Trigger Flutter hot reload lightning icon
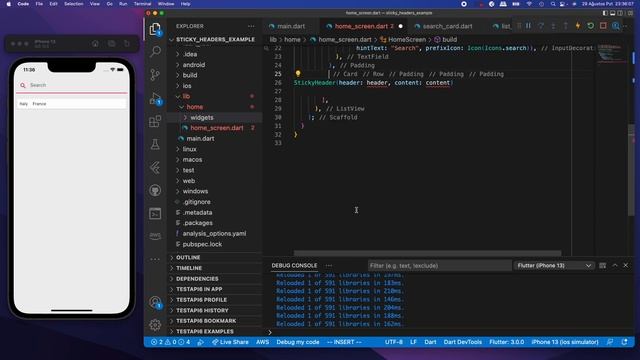The width and height of the screenshot is (640, 360). (578, 26)
